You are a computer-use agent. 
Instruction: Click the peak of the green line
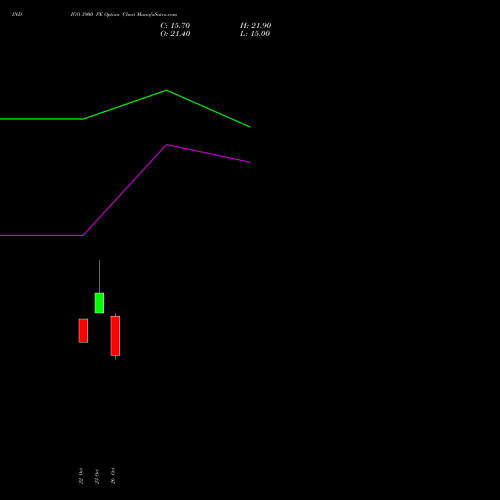[x=167, y=90]
